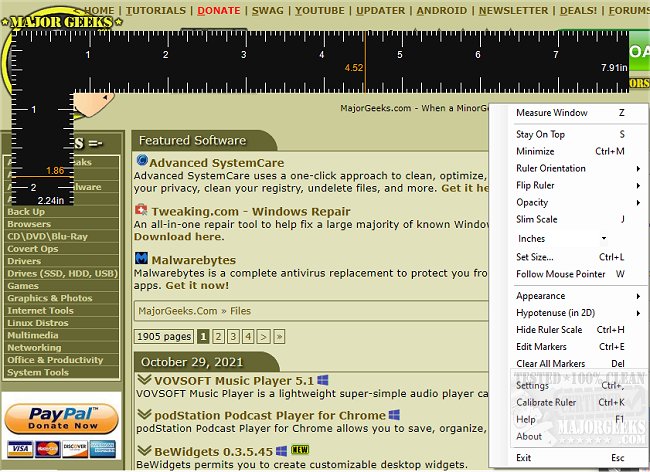Image resolution: width=650 pixels, height=472 pixels.
Task: Open the NEWSLETTER navigation link
Action: [513, 10]
